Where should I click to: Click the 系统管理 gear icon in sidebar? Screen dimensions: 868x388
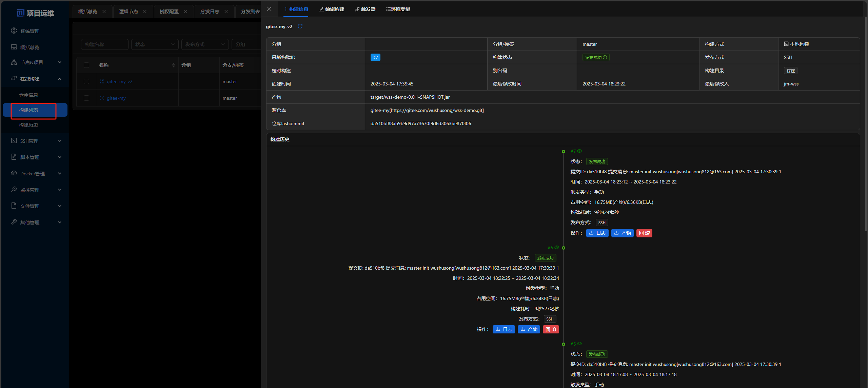click(14, 31)
